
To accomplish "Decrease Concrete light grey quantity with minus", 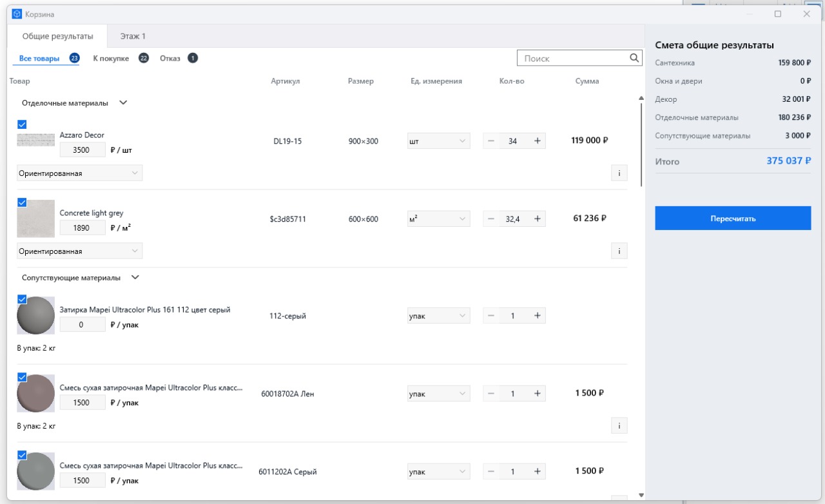I will tap(491, 218).
